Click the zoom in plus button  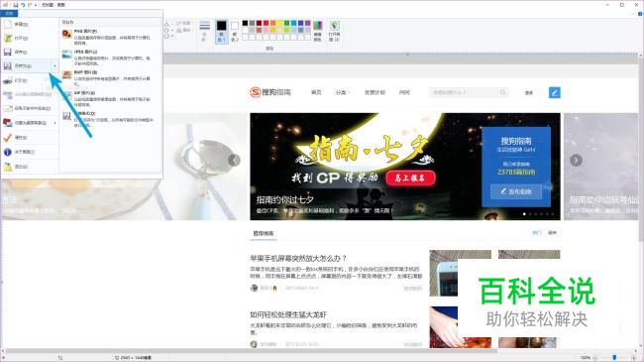(x=635, y=358)
